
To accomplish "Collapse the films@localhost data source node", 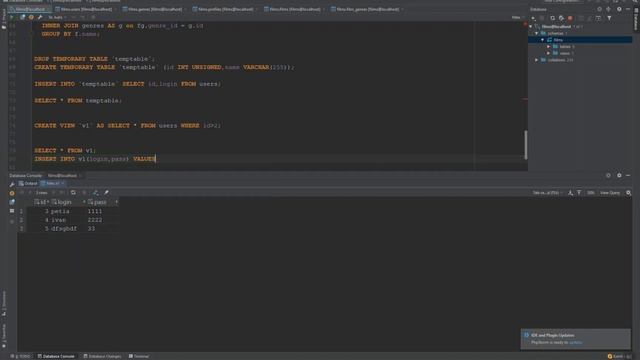I will 531,27.
